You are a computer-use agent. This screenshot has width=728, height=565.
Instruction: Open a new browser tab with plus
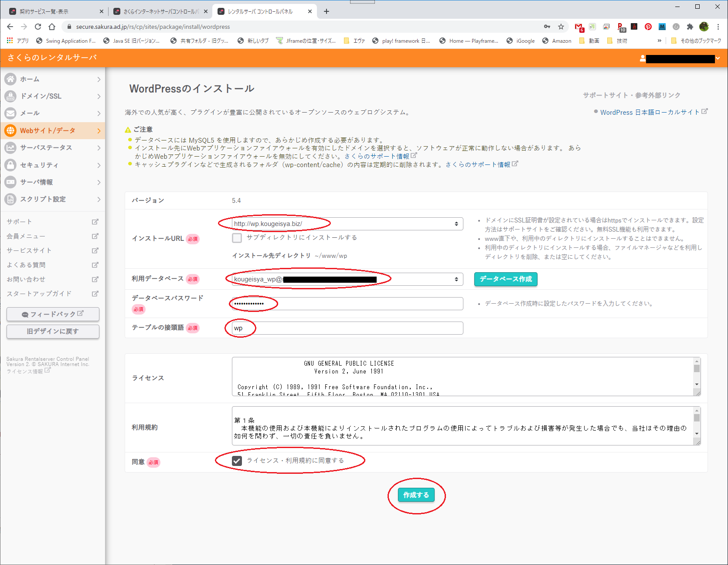point(327,11)
